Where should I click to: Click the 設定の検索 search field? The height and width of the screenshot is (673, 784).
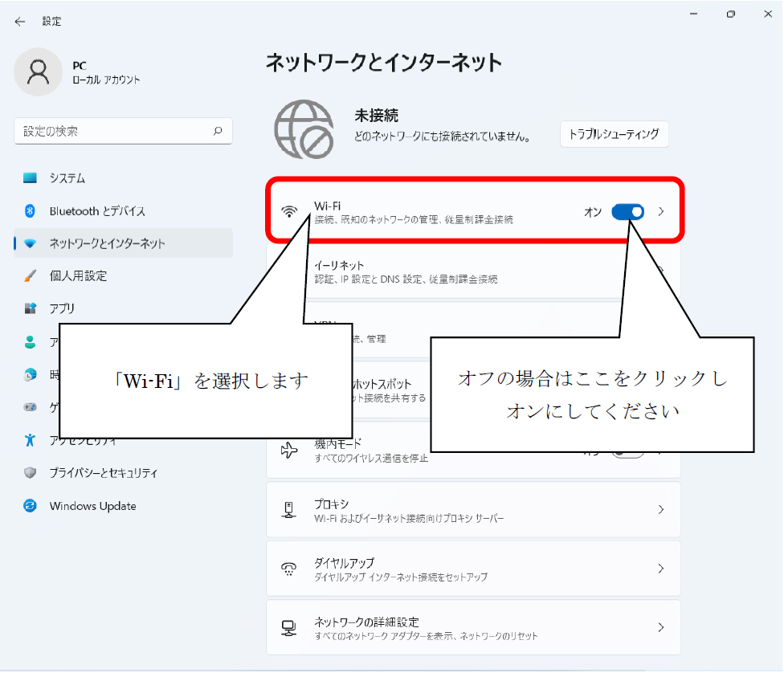coord(112,131)
